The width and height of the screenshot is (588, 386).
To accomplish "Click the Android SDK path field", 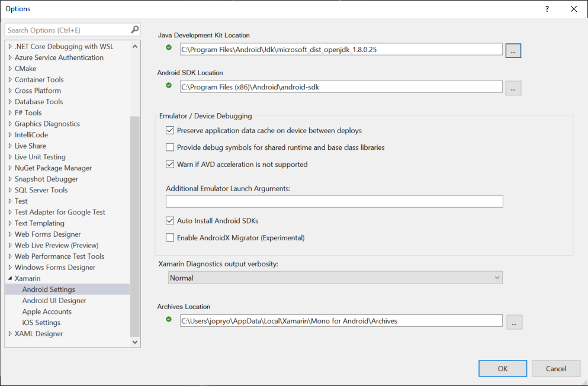I will [341, 87].
